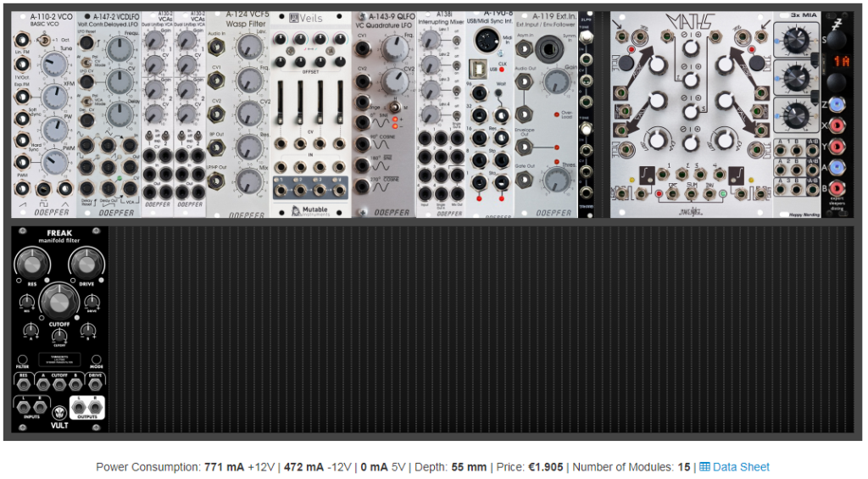
Task: Click the Z input jack on disting
Action: click(837, 103)
